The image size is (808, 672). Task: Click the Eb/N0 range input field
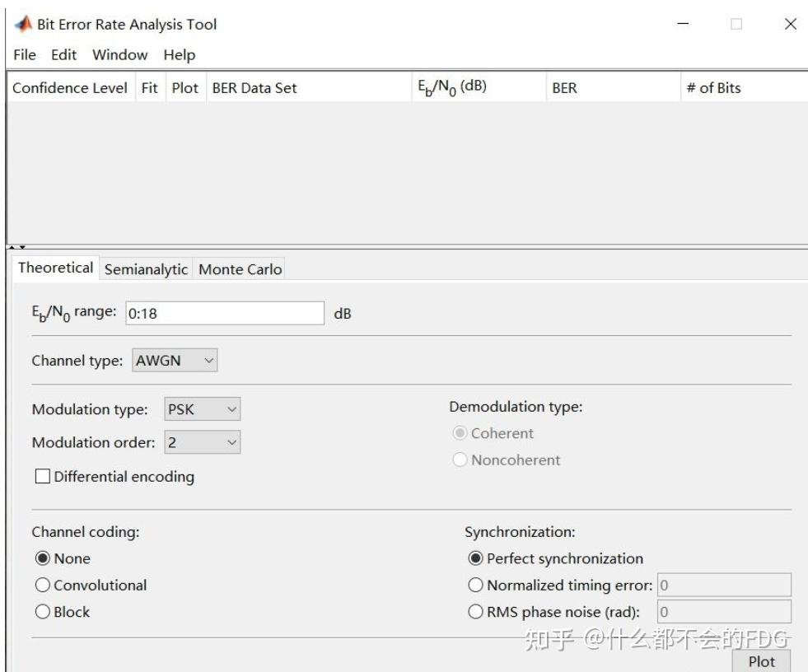coord(225,313)
